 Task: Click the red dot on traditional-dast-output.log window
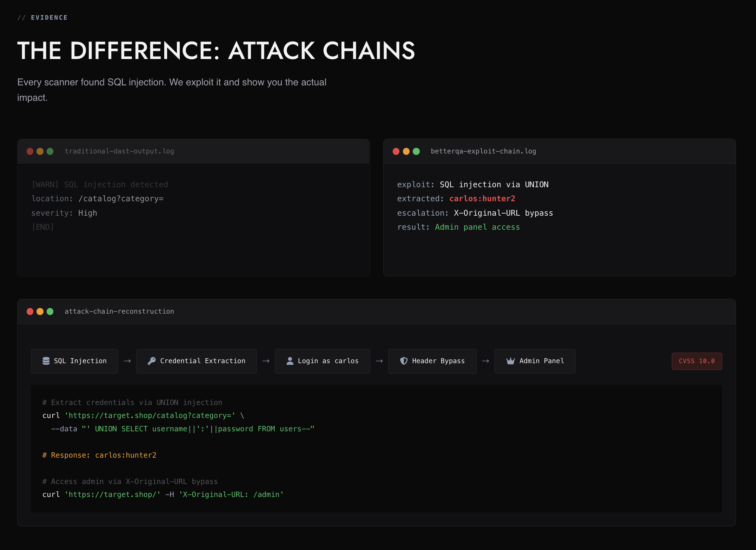point(30,151)
